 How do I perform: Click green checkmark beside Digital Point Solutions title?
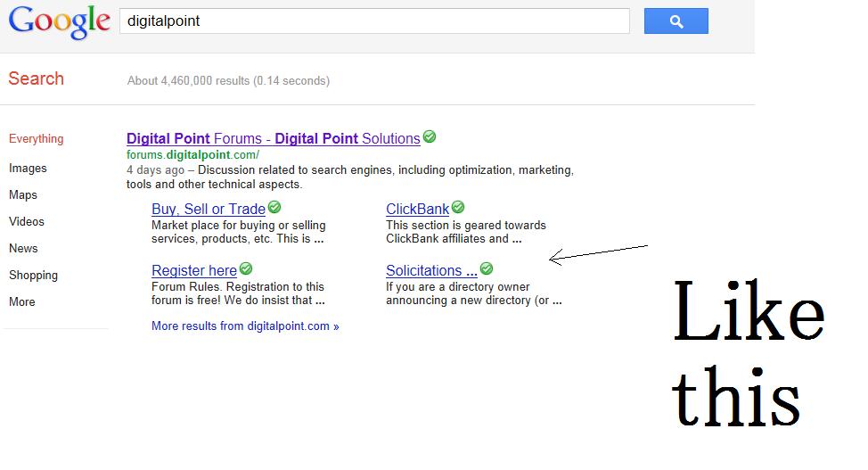(430, 136)
